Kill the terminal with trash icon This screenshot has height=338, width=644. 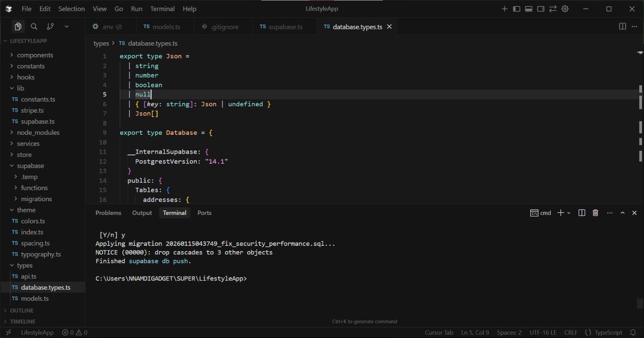(595, 213)
